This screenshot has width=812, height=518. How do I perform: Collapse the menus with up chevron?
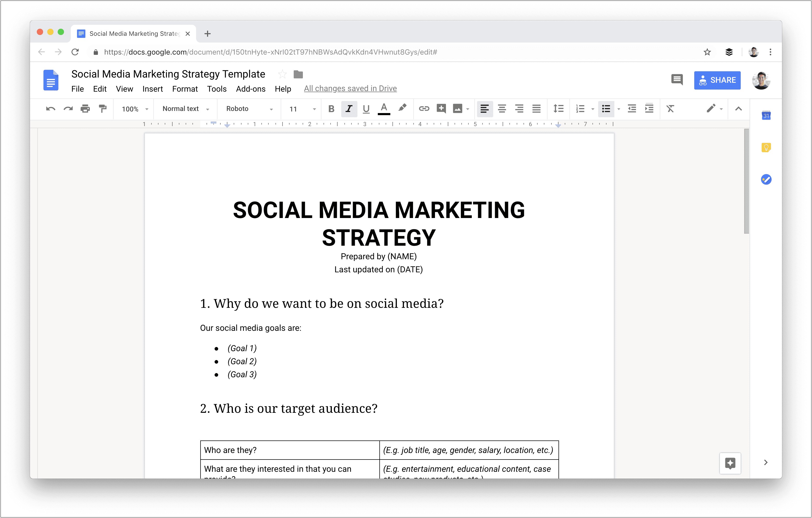738,109
